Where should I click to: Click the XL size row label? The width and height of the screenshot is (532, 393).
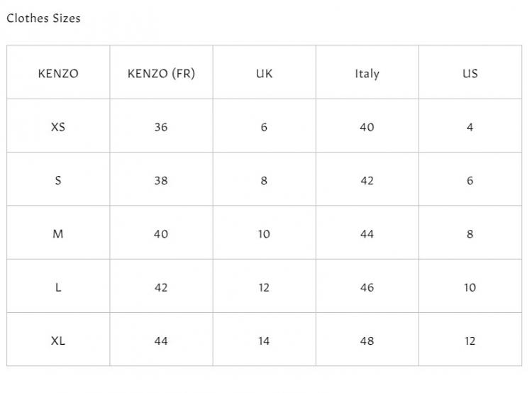[58, 341]
